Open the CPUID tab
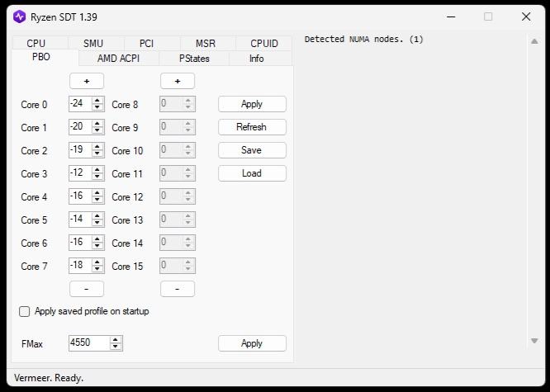This screenshot has width=550, height=392. [264, 44]
